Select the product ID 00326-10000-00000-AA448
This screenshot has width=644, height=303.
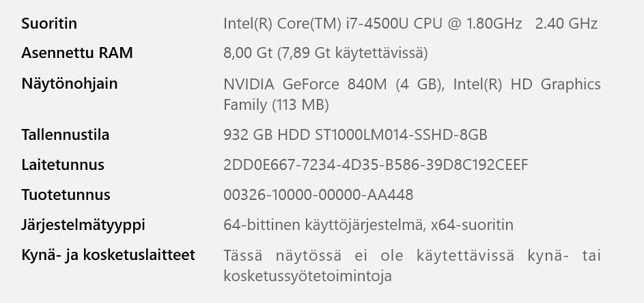(x=318, y=194)
